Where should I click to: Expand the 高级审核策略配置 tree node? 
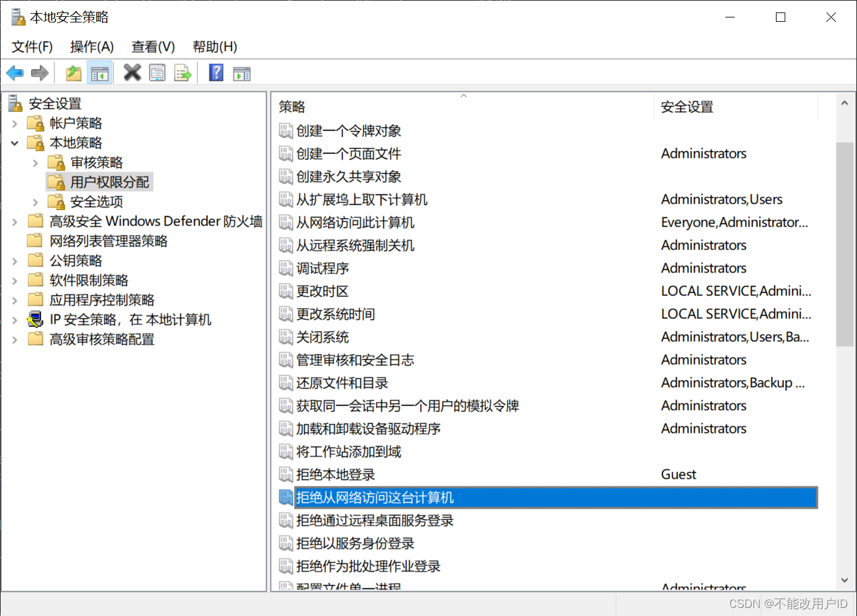[x=15, y=340]
